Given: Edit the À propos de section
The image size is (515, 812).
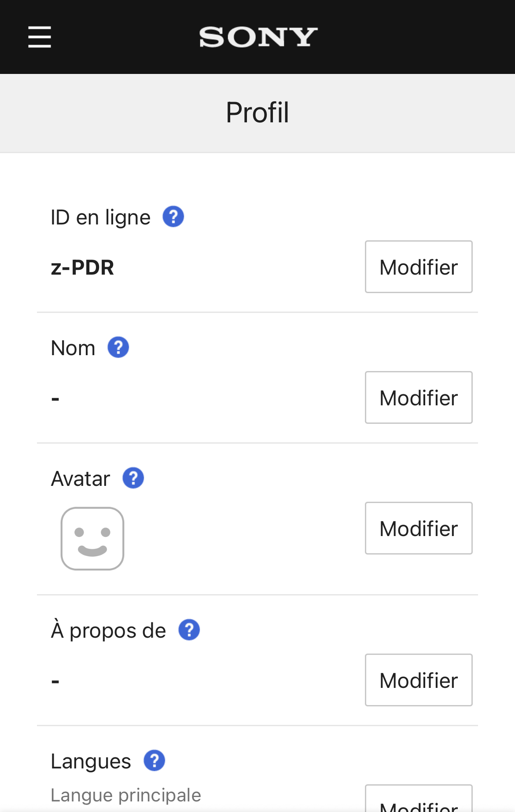Looking at the screenshot, I should pyautogui.click(x=419, y=680).
